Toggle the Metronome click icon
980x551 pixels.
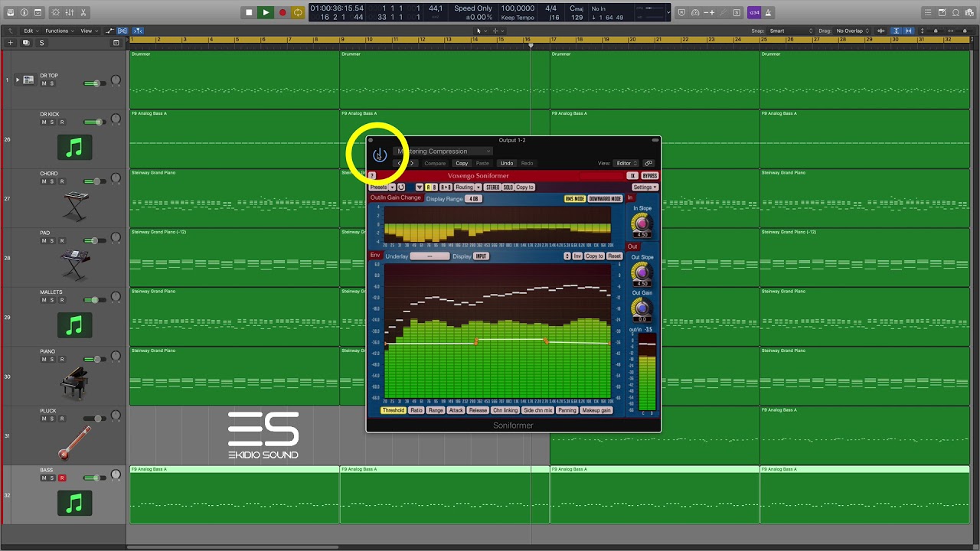point(769,12)
